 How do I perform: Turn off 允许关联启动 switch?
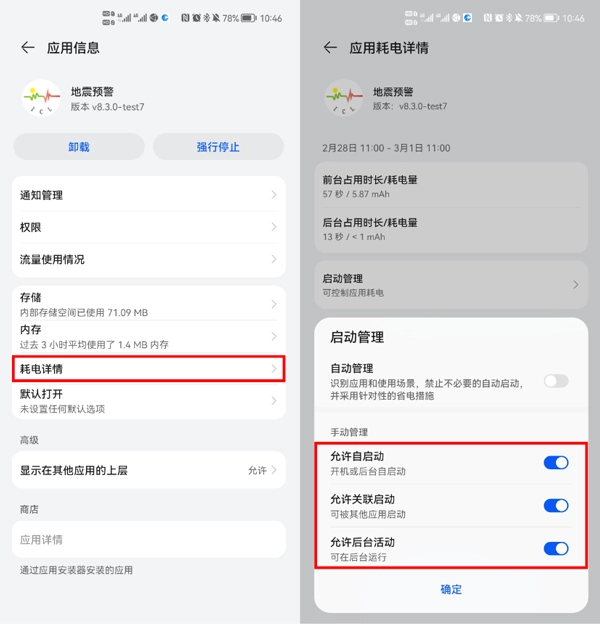coord(556,506)
